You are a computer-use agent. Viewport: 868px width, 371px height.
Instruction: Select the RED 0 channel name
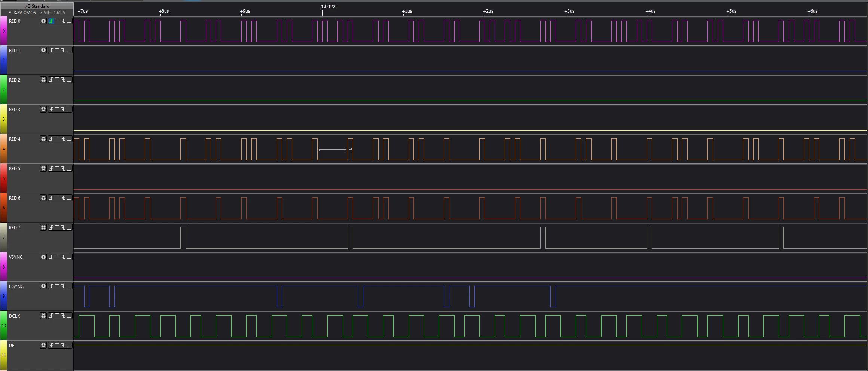tap(15, 21)
